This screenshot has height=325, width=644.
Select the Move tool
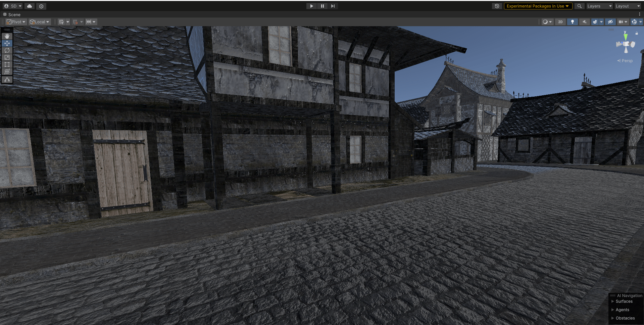pos(7,43)
